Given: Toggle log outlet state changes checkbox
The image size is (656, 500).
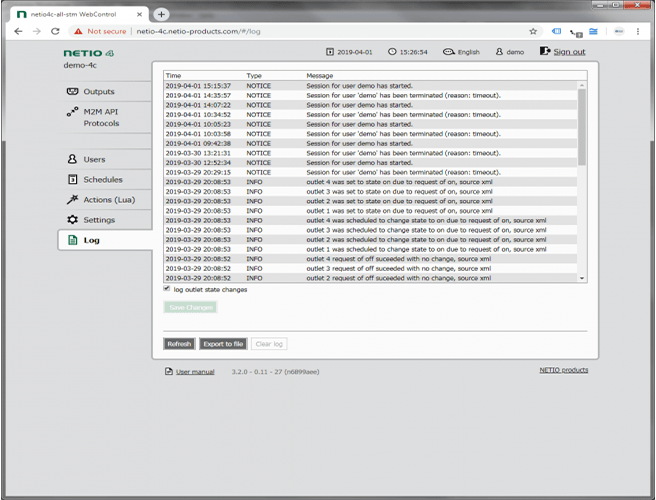Looking at the screenshot, I should point(167,289).
